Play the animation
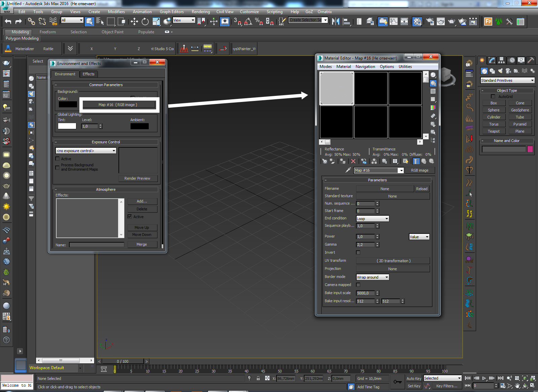This screenshot has height=392, width=538. [x=484, y=378]
